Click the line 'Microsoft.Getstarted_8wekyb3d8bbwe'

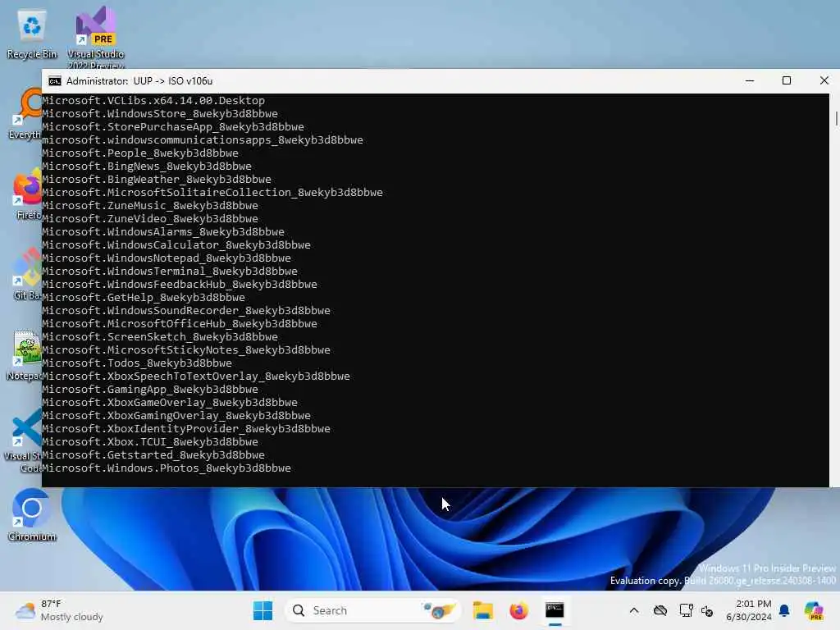click(153, 454)
